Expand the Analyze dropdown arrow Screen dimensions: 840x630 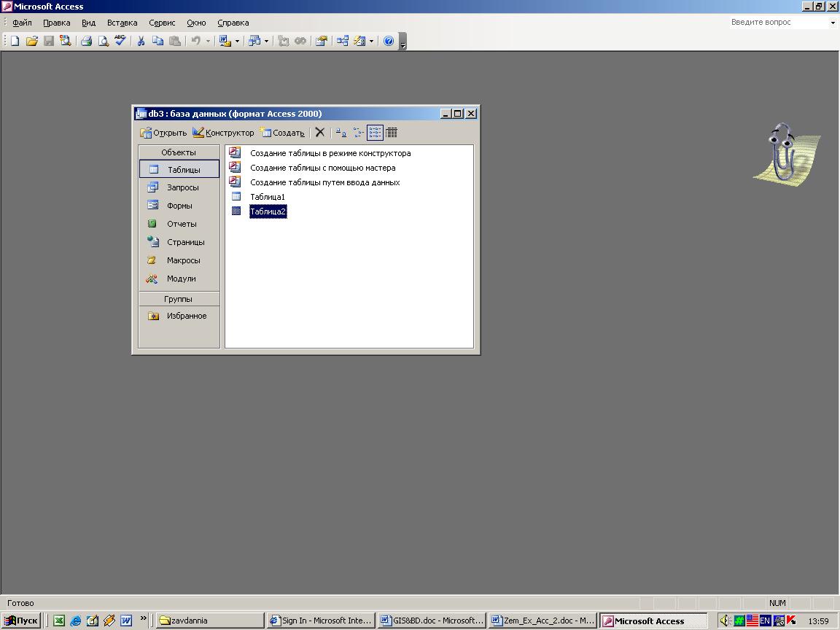(266, 42)
